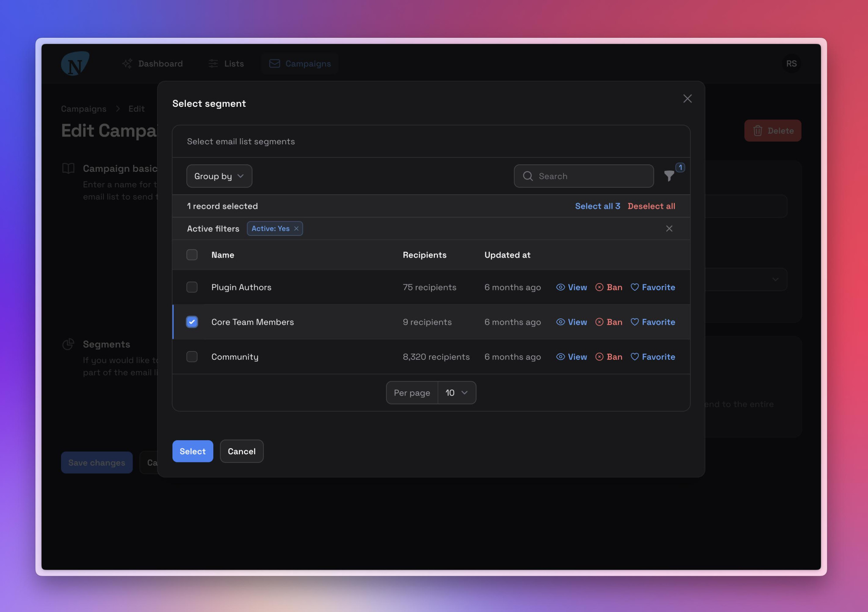
Task: Click the N logo in header
Action: pyautogui.click(x=75, y=64)
